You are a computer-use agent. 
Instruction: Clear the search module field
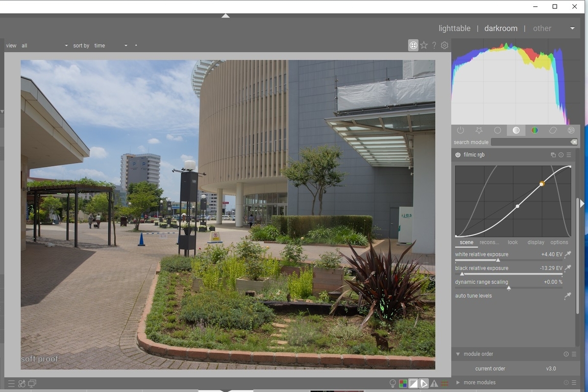pos(574,142)
